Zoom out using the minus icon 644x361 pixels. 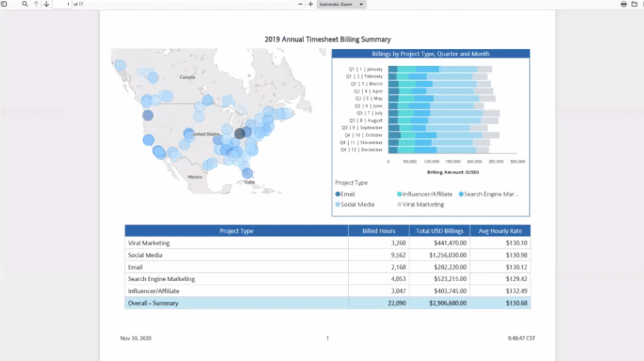click(x=301, y=4)
